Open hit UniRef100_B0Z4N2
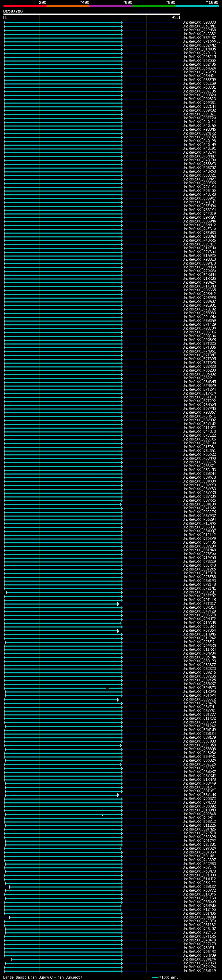 click(199, 45)
